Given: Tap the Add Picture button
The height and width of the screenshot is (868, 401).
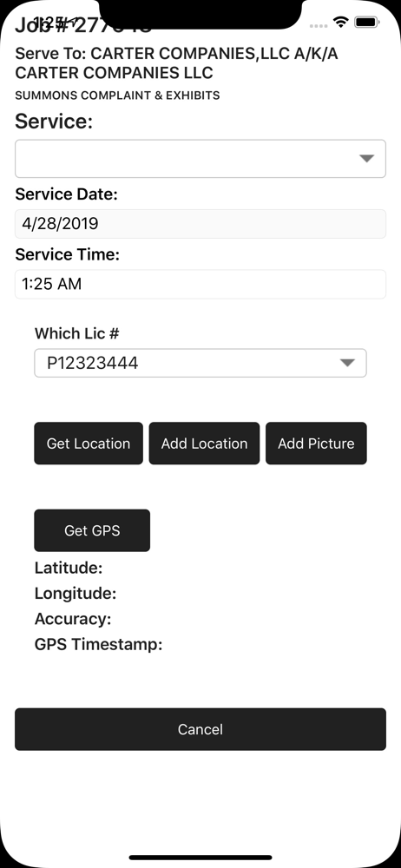Looking at the screenshot, I should coord(316,444).
